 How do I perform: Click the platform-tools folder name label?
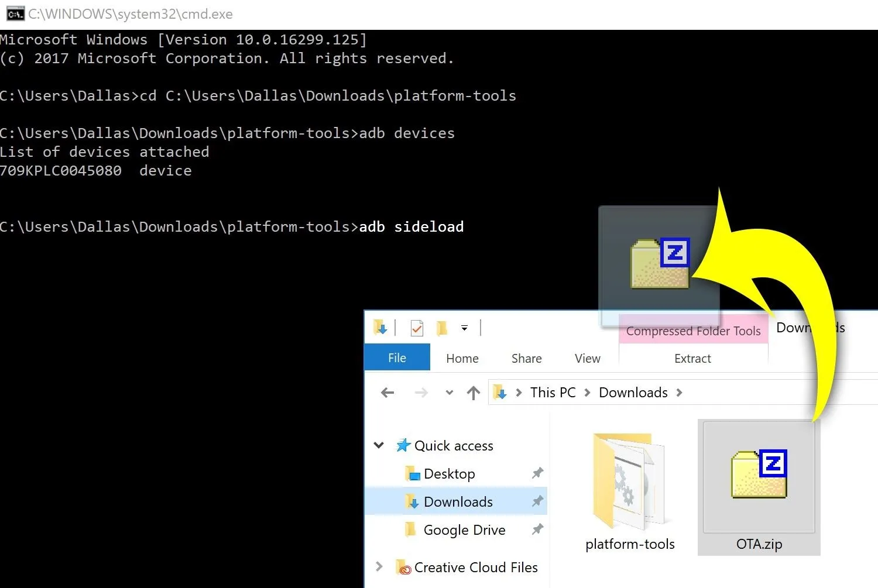click(630, 544)
